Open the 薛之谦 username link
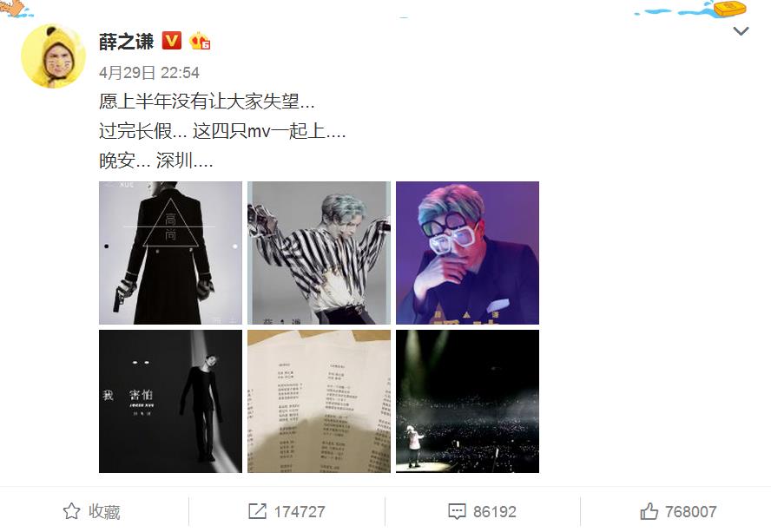 coord(127,42)
